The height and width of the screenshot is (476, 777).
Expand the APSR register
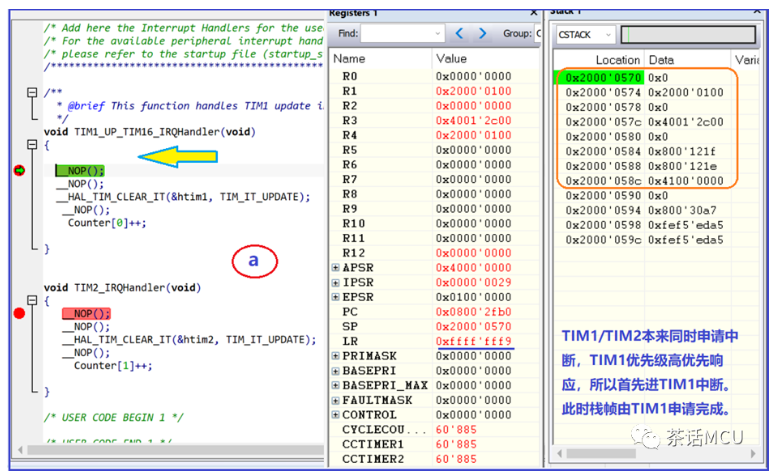point(335,268)
